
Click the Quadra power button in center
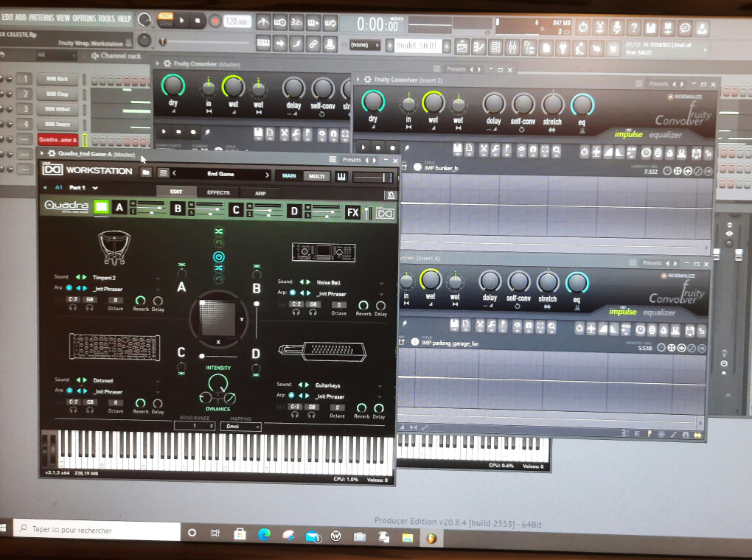(219, 257)
